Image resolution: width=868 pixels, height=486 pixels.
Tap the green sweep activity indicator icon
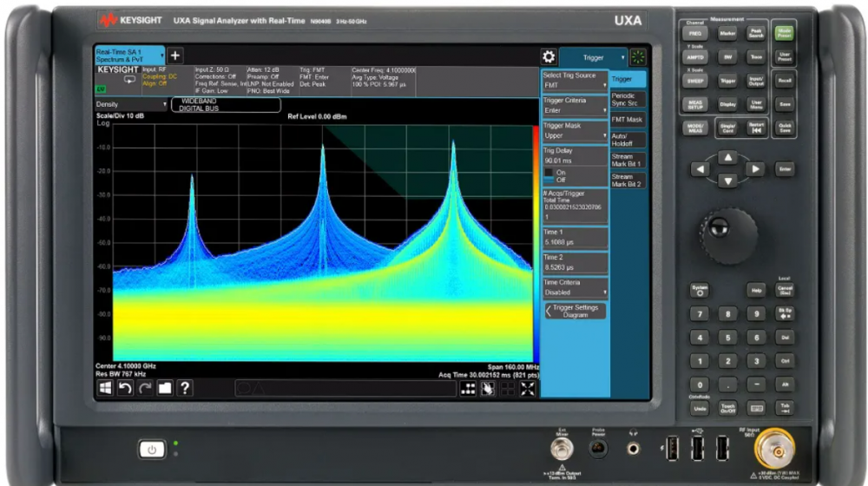638,56
